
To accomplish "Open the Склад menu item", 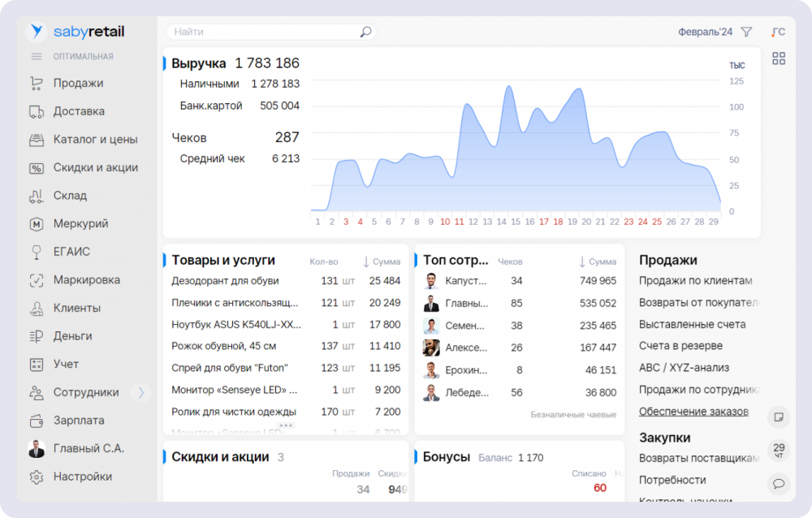I will click(70, 196).
